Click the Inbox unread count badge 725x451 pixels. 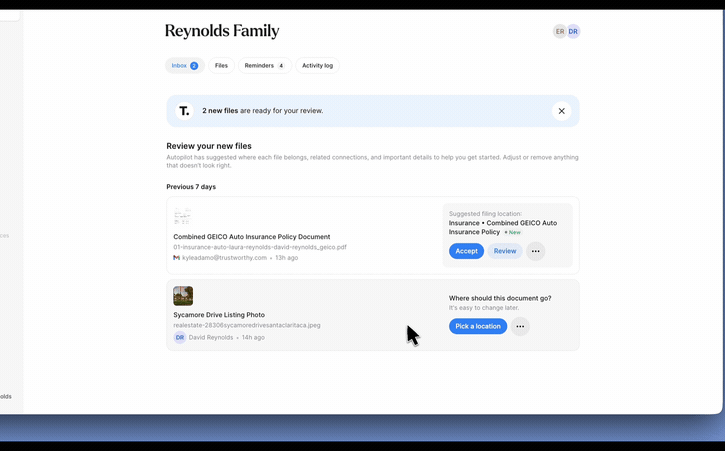point(194,66)
